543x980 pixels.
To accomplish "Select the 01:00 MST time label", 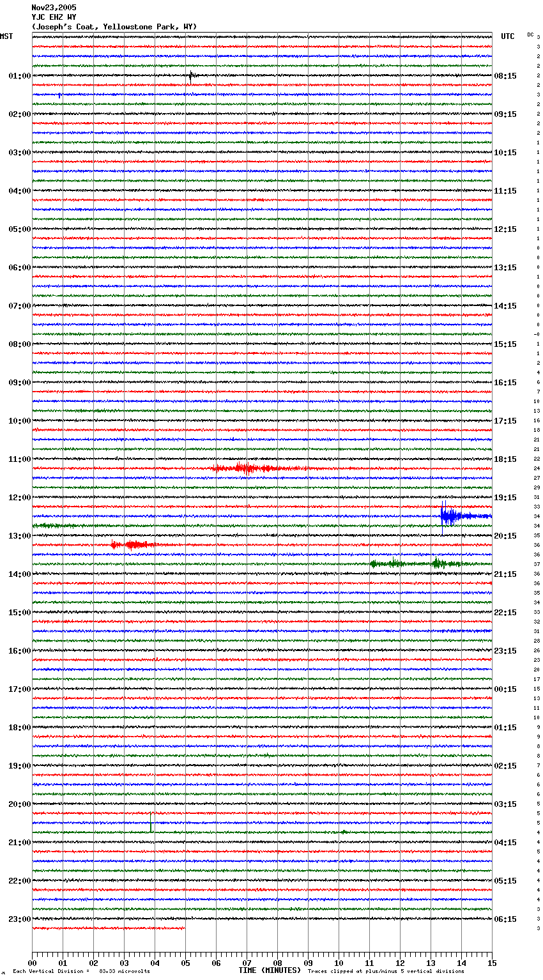I will pyautogui.click(x=20, y=76).
